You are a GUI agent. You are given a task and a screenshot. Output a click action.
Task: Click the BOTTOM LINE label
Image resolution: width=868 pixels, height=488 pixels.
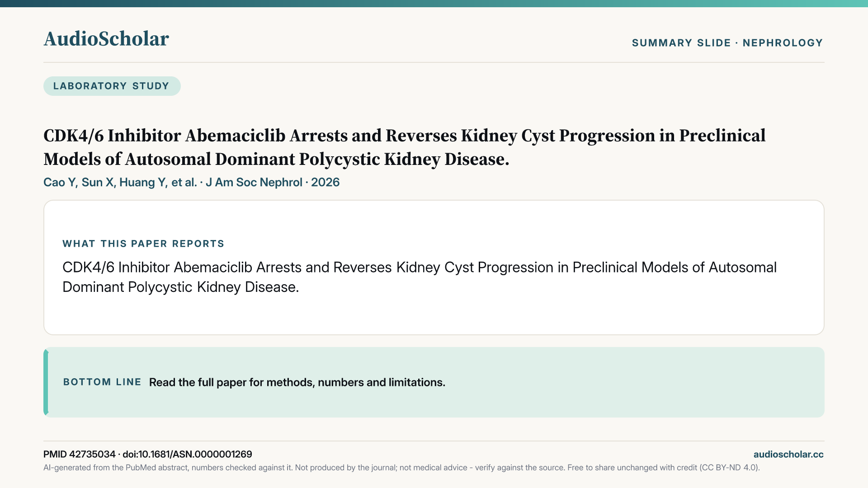click(102, 382)
